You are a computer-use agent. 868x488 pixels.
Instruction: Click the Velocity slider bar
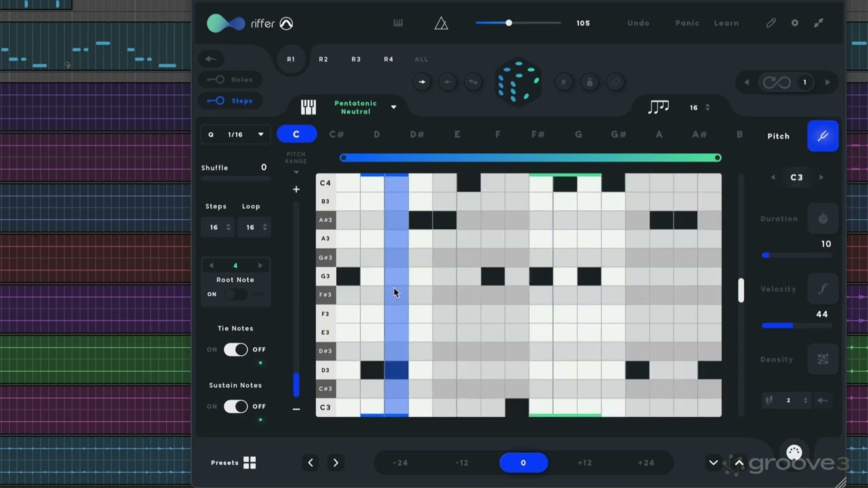797,326
